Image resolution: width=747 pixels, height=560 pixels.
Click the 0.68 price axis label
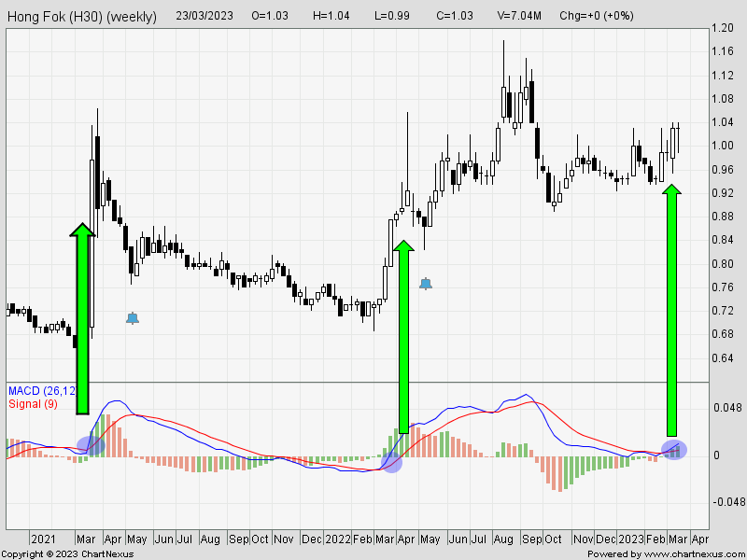point(722,334)
